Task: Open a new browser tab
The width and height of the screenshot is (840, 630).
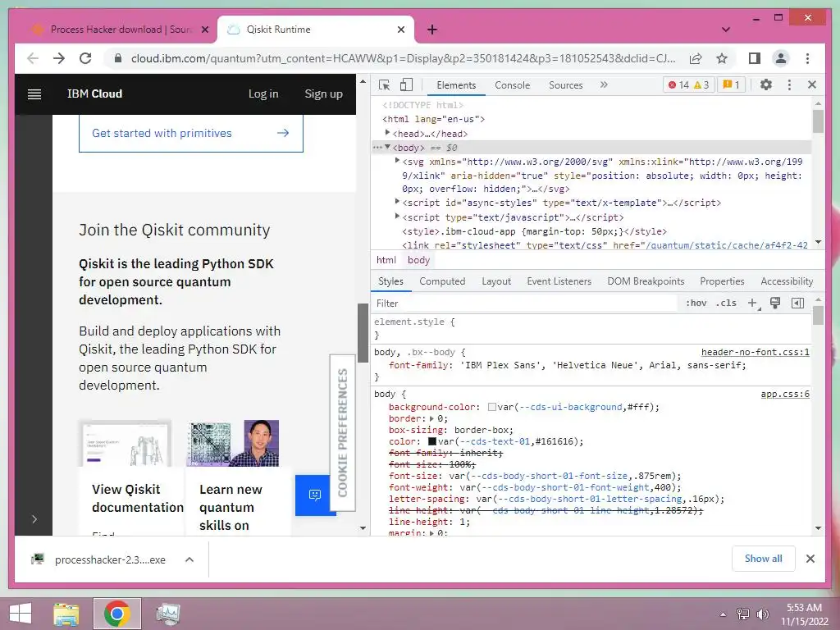Action: [432, 30]
